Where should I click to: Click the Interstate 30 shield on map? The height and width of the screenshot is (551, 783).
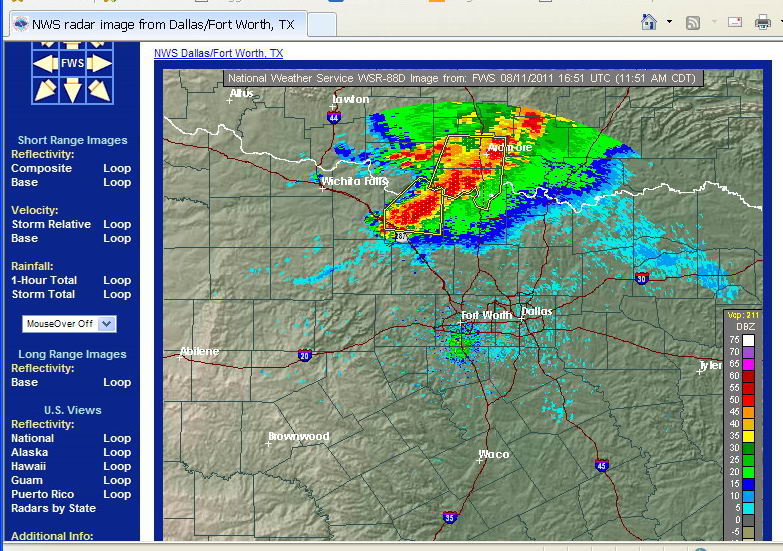coord(642,278)
